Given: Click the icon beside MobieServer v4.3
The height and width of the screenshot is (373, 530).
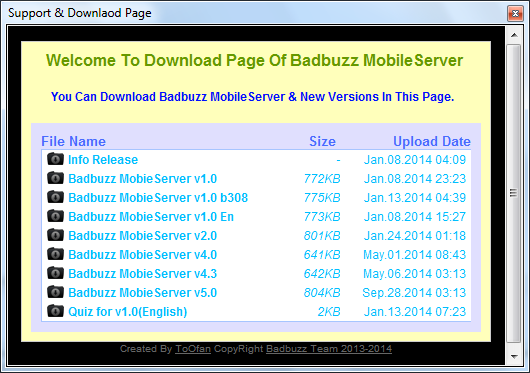Looking at the screenshot, I should pyautogui.click(x=55, y=273).
